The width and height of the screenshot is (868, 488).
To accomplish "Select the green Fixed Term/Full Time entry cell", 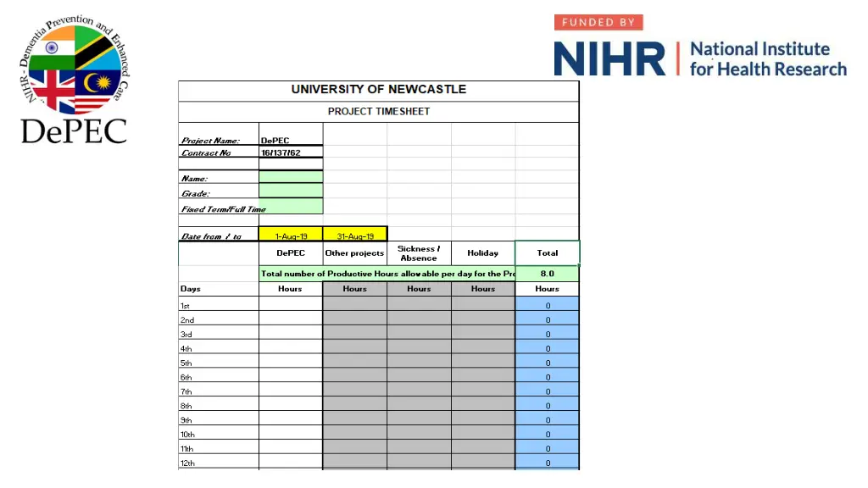I will tap(291, 207).
